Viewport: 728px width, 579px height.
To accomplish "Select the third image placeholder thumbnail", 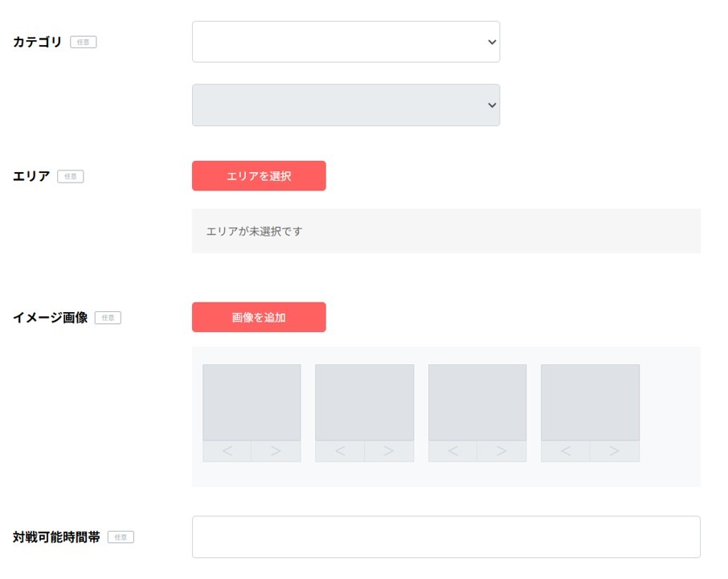I will click(x=477, y=402).
